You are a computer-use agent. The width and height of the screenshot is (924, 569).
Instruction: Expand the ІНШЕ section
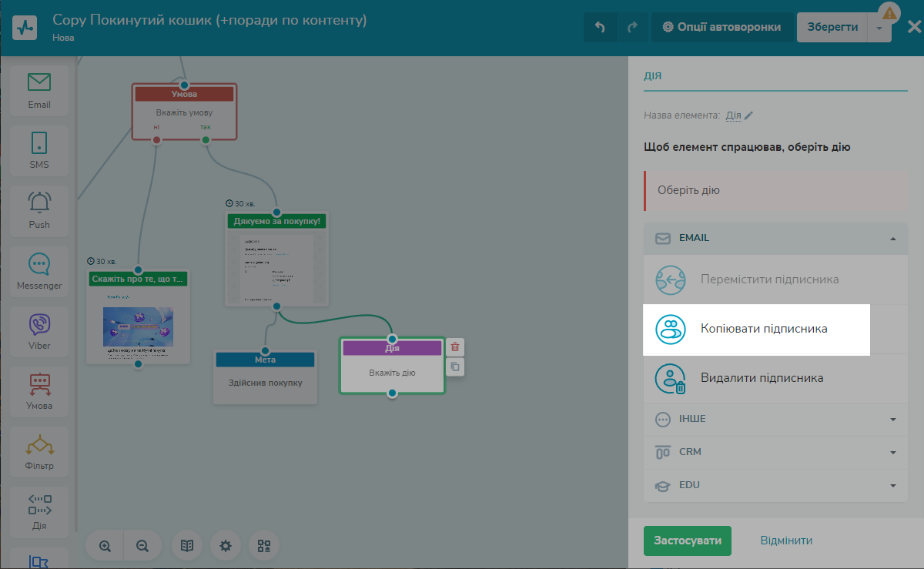(x=775, y=420)
